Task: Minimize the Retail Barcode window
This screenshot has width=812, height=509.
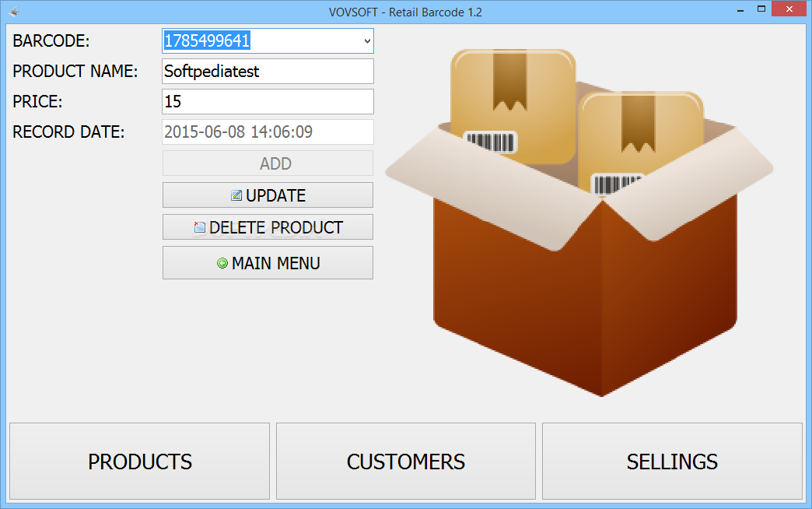Action: [740, 9]
